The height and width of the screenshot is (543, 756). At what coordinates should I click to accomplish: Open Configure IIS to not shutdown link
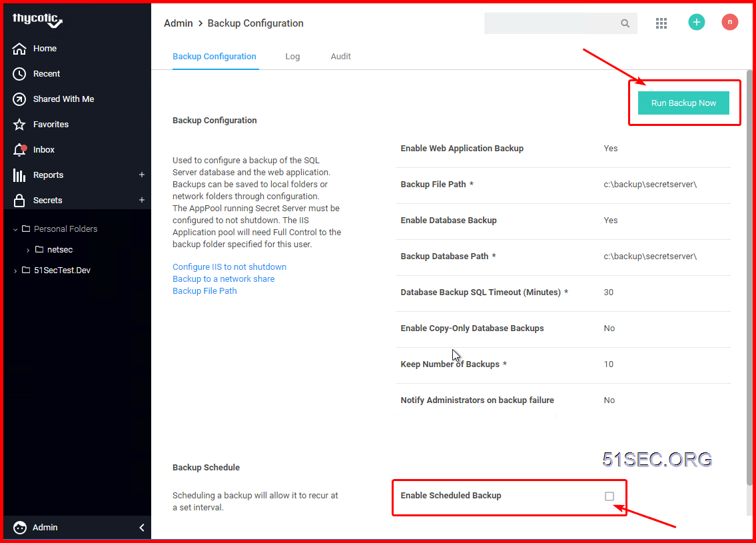(x=230, y=267)
